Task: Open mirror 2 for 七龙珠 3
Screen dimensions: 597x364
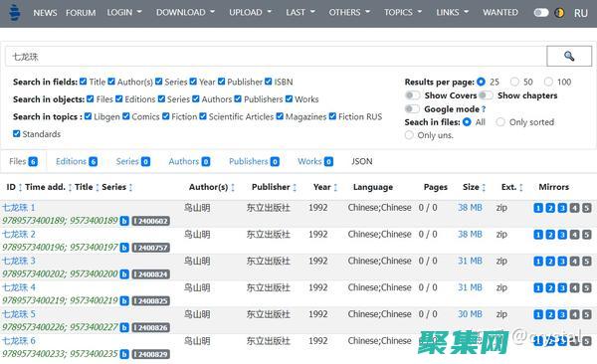Action: click(x=550, y=262)
